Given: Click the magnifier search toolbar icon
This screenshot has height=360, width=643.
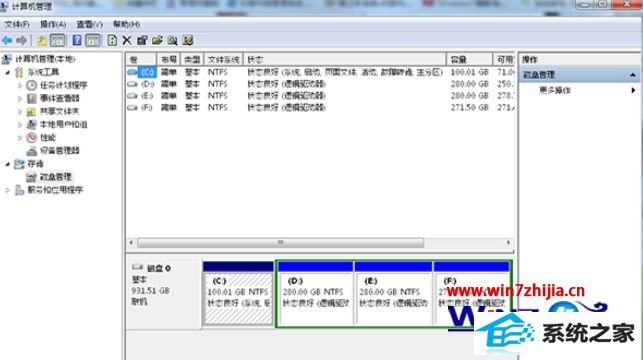Looking at the screenshot, I should click(x=172, y=40).
